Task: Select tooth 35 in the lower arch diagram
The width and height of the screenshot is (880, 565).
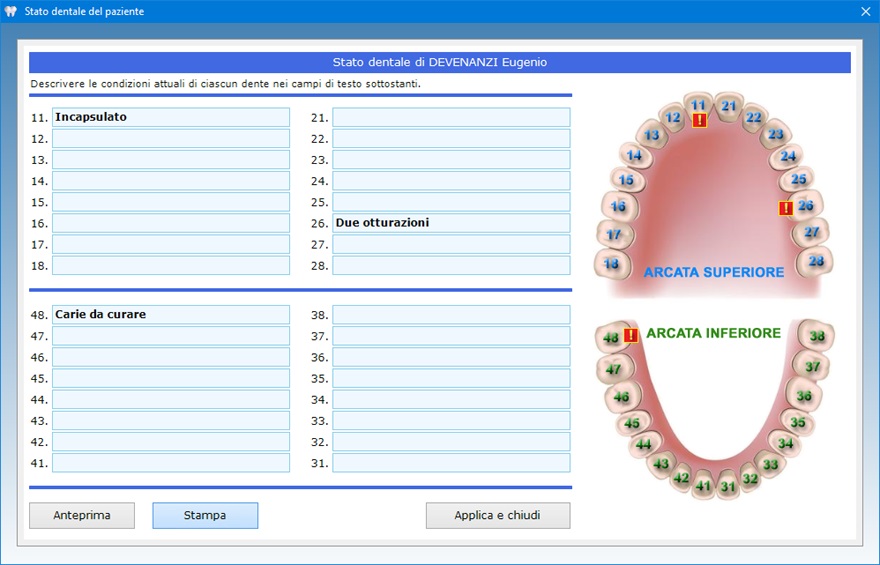Action: (798, 422)
